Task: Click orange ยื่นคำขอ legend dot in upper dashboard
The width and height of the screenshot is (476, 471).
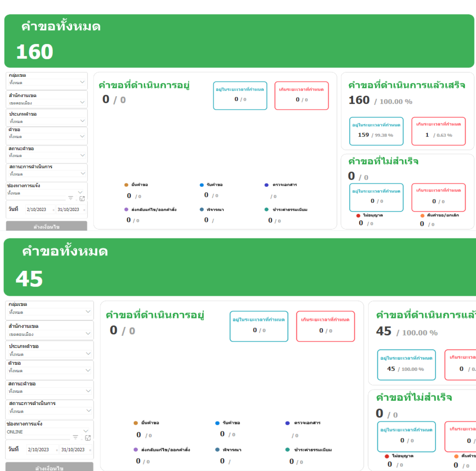Action: (126, 185)
